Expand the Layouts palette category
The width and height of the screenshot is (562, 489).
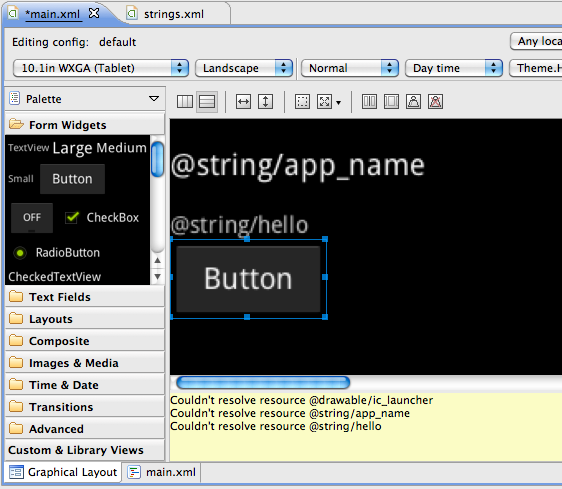coord(85,319)
